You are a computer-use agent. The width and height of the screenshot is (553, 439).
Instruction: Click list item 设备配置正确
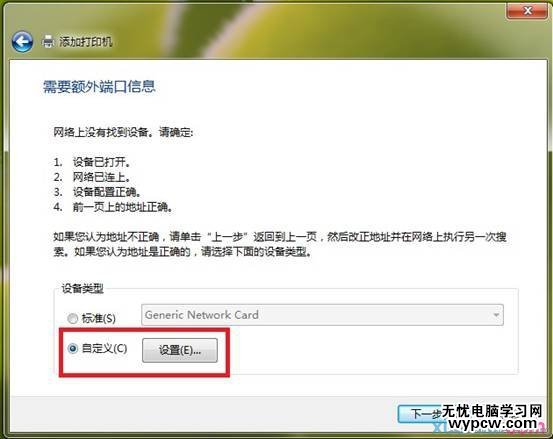107,192
